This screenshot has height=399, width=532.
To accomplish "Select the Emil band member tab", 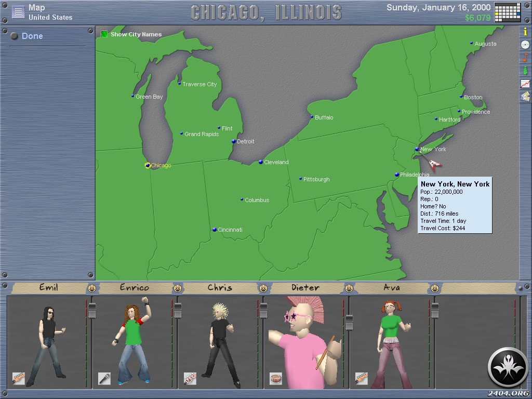I will pos(49,288).
